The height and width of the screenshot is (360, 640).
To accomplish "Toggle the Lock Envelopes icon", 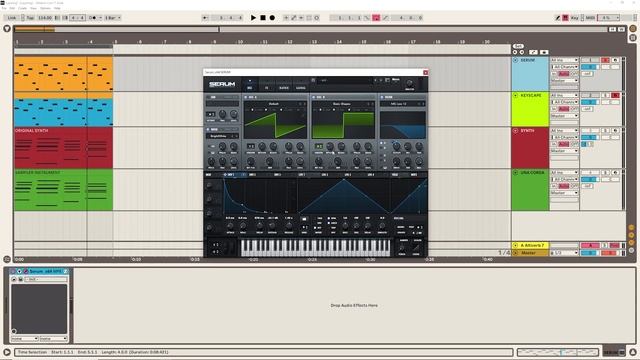I will click(x=544, y=52).
